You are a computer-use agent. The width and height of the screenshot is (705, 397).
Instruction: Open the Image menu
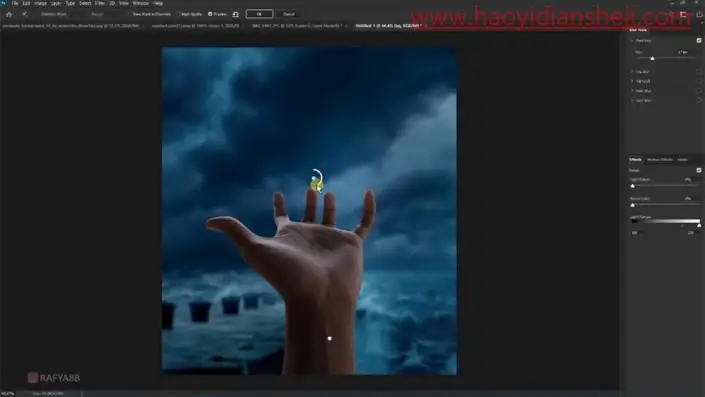[x=40, y=3]
